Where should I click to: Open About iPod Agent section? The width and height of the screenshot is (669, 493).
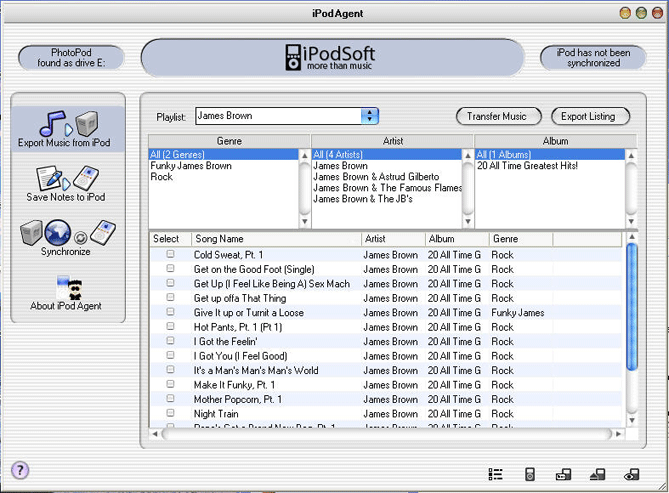pyautogui.click(x=68, y=292)
